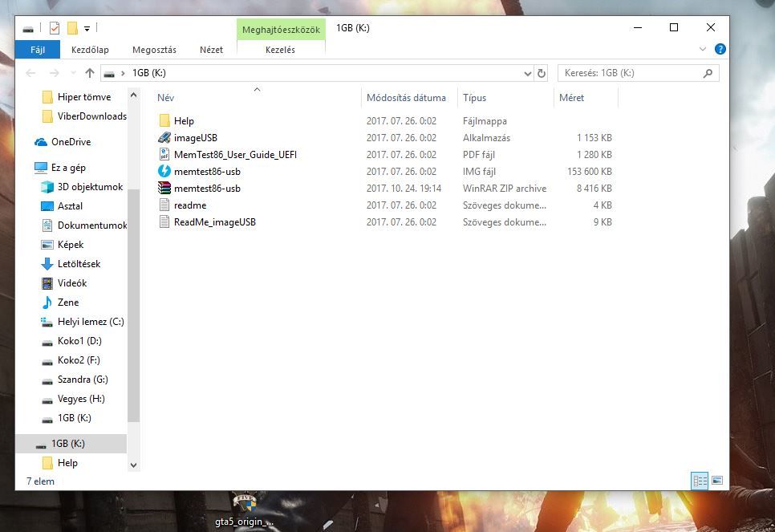The image size is (775, 532).
Task: Open Képek in the navigation pane
Action: (x=70, y=245)
